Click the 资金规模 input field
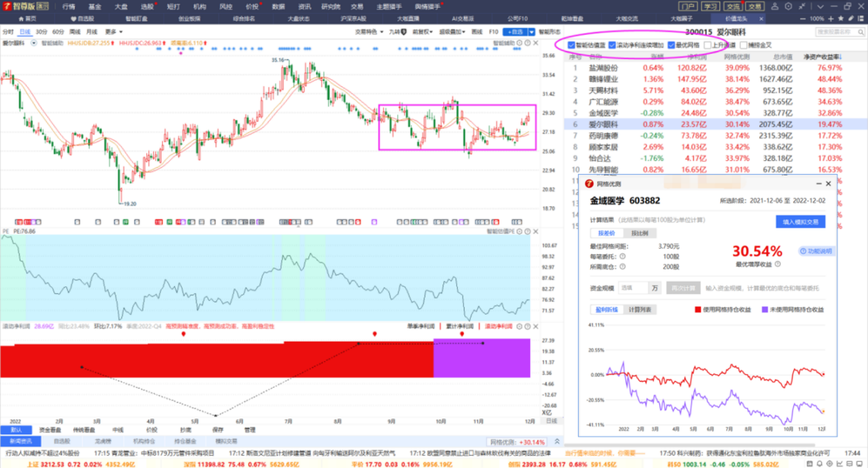868x468 pixels. point(633,288)
